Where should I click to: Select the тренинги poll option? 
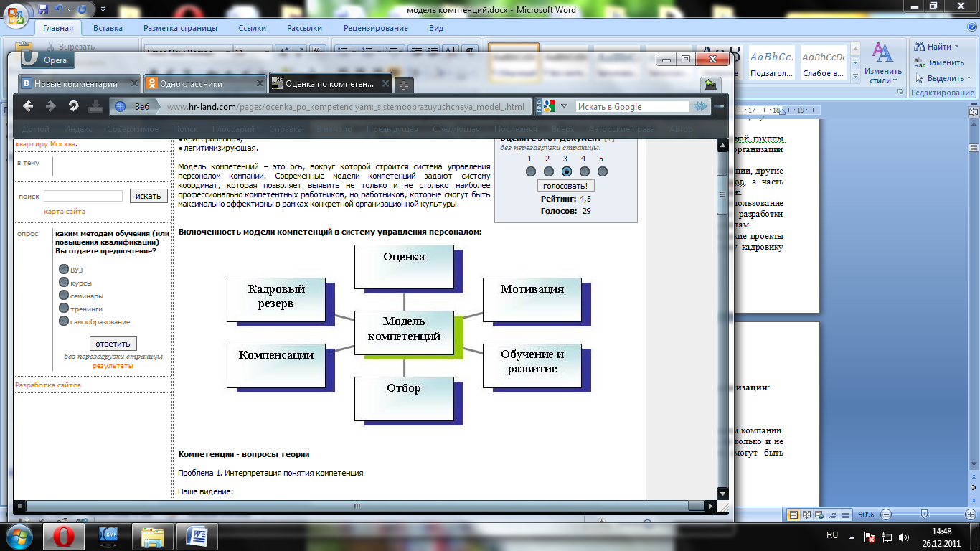pyautogui.click(x=65, y=309)
